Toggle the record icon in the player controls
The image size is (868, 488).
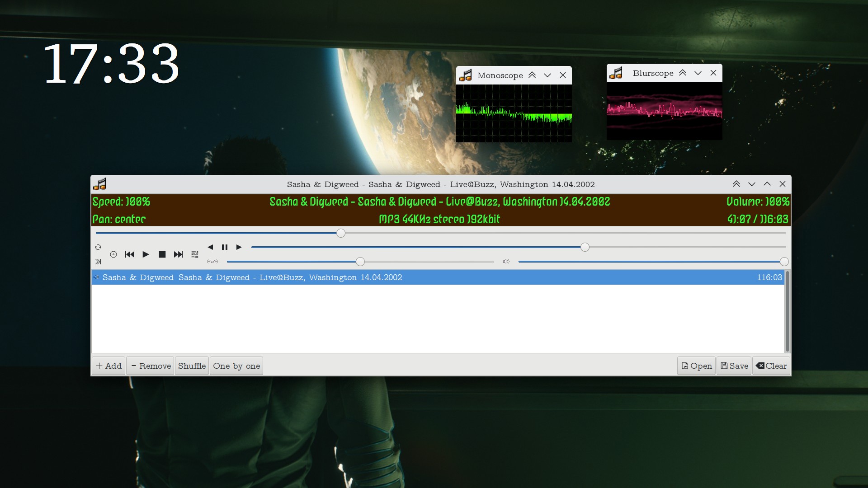coord(113,254)
